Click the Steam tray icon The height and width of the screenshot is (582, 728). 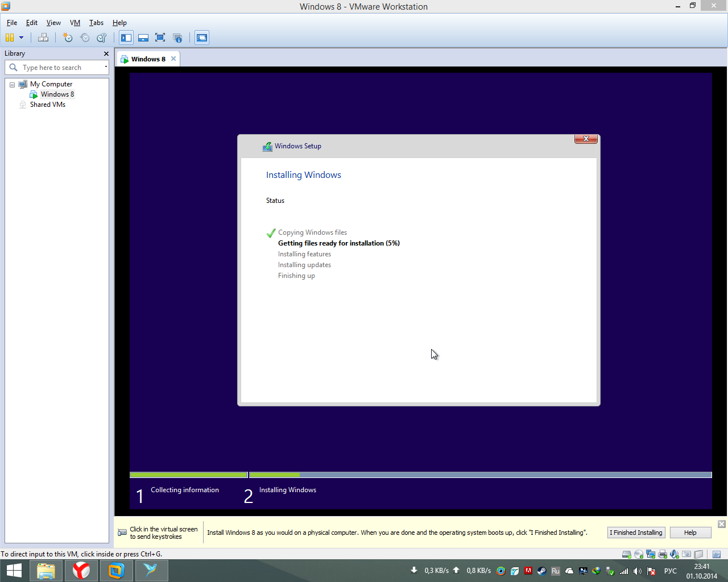point(542,571)
